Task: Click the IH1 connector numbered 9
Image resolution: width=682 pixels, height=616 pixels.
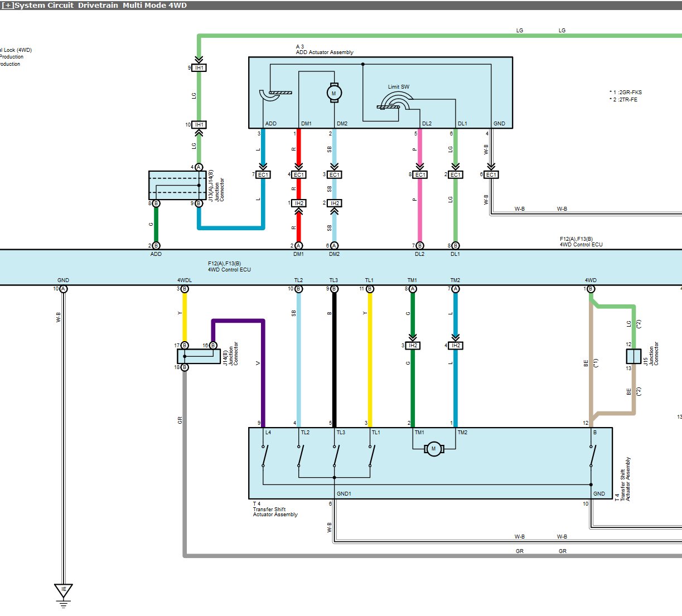Action: pos(199,67)
